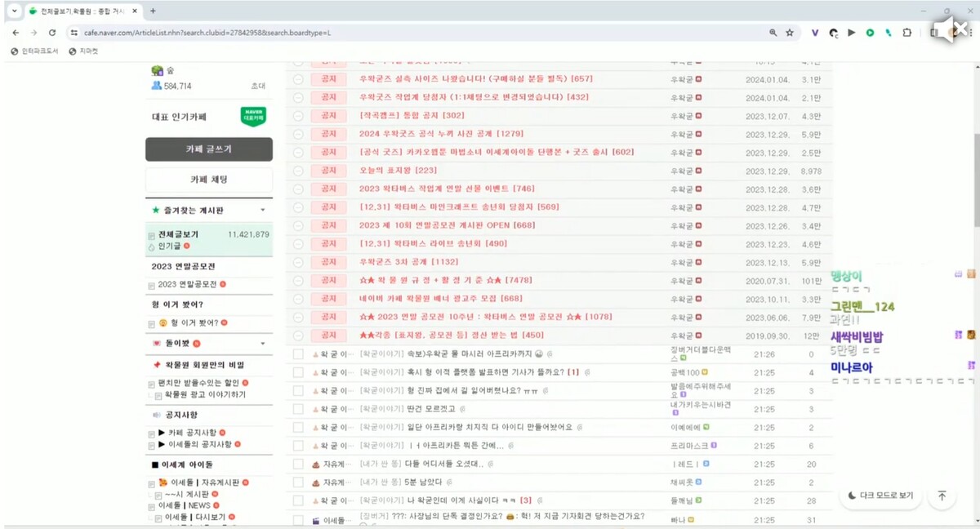Image resolution: width=980 pixels, height=529 pixels.
Task: Open cafe chat via 카페 채팅 button
Action: pos(209,180)
